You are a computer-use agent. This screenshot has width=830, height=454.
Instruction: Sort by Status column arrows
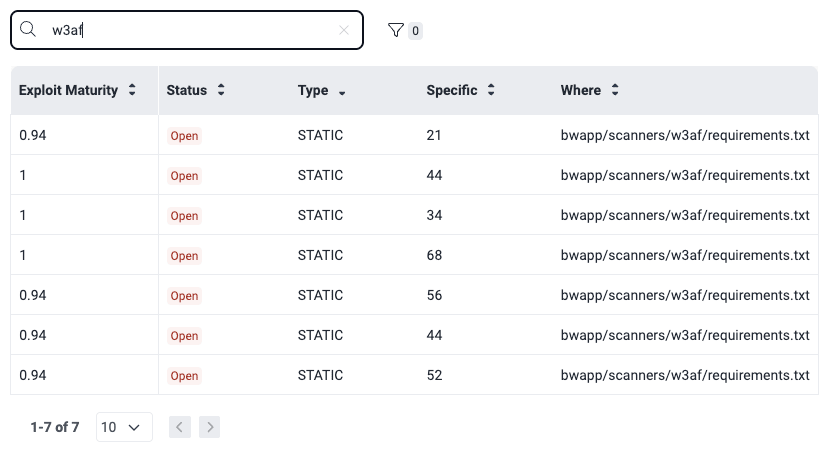pyautogui.click(x=221, y=90)
